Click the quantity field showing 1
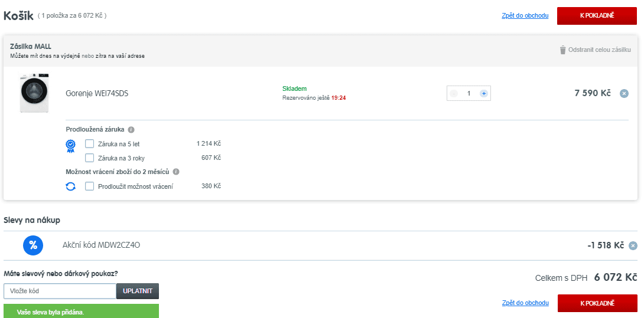This screenshot has height=318, width=644. (469, 94)
